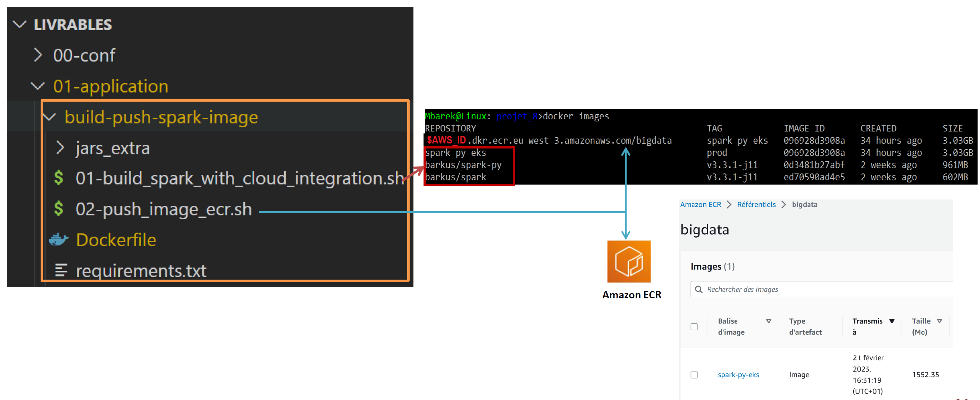
Task: Open the Référentiels breadcrumb item
Action: [x=756, y=204]
